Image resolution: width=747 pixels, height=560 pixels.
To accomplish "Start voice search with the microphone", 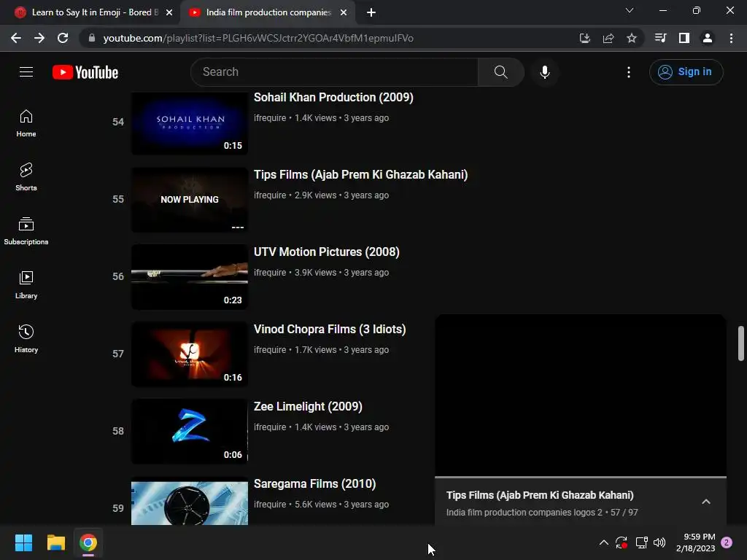I will click(544, 72).
